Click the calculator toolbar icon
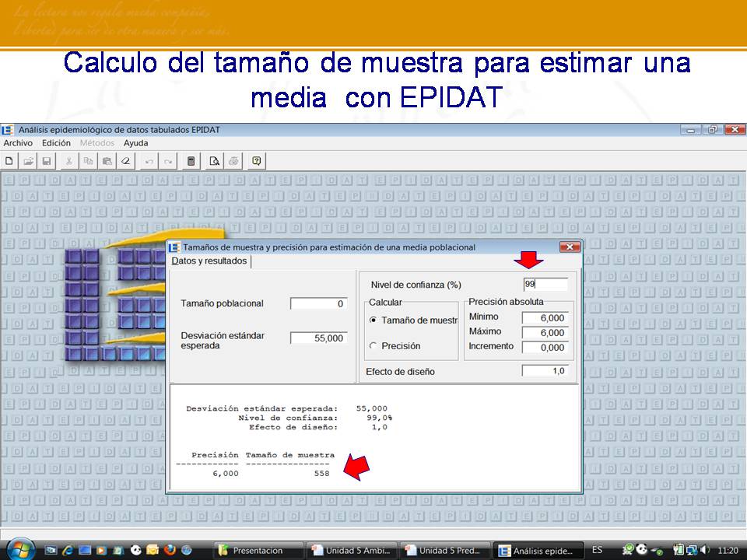This screenshot has height=560, width=747. (x=191, y=161)
